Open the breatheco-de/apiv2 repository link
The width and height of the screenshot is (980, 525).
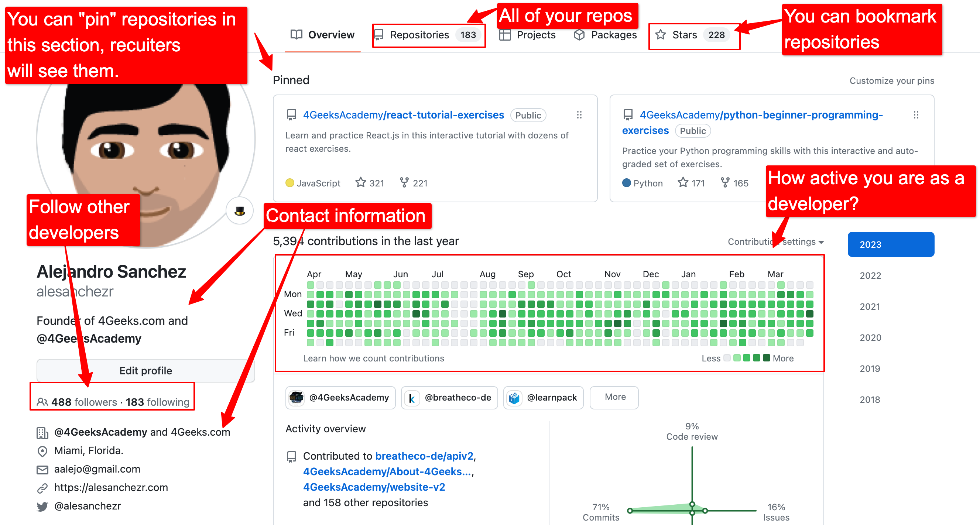click(x=424, y=456)
